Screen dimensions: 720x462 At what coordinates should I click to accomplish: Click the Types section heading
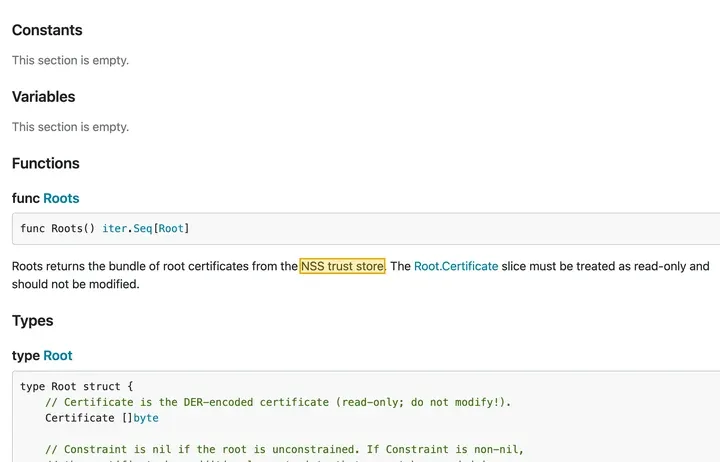click(33, 321)
